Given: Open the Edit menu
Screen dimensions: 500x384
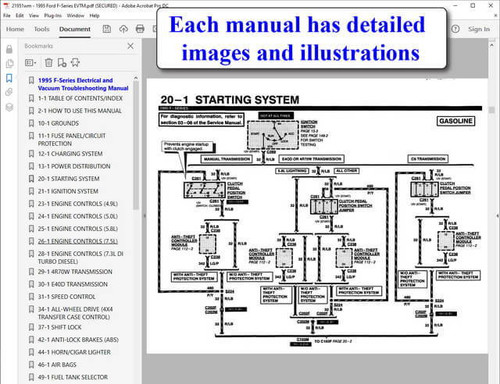Looking at the screenshot, I should (x=20, y=15).
